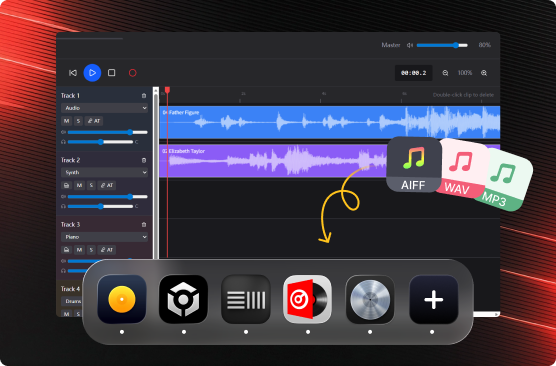The height and width of the screenshot is (366, 556).
Task: Click the Track 2 pan slider
Action: 100,206
